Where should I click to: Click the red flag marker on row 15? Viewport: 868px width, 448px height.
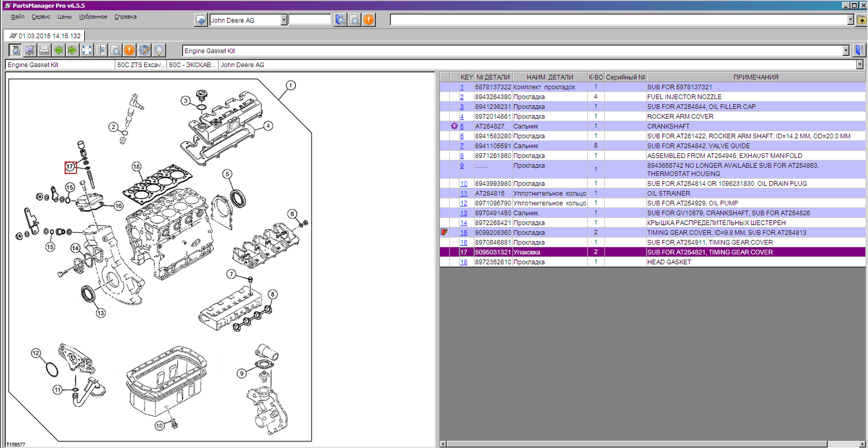point(444,232)
